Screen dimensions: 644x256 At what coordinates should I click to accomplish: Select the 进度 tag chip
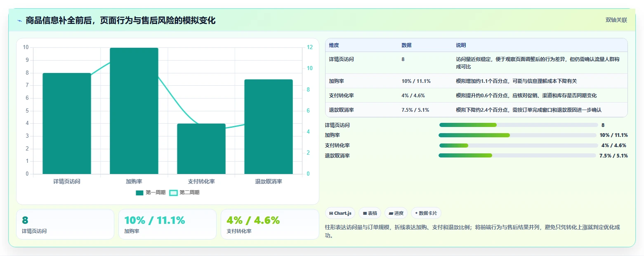[x=396, y=213]
